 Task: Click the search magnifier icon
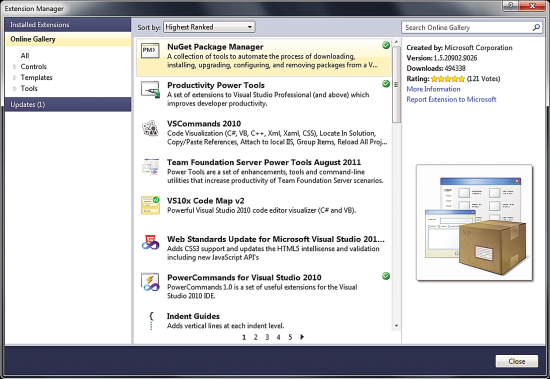[536, 27]
